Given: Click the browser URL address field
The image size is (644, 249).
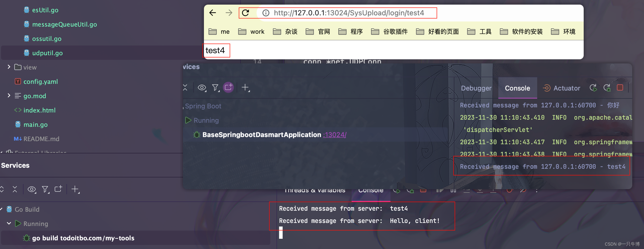Looking at the screenshot, I should (349, 13).
